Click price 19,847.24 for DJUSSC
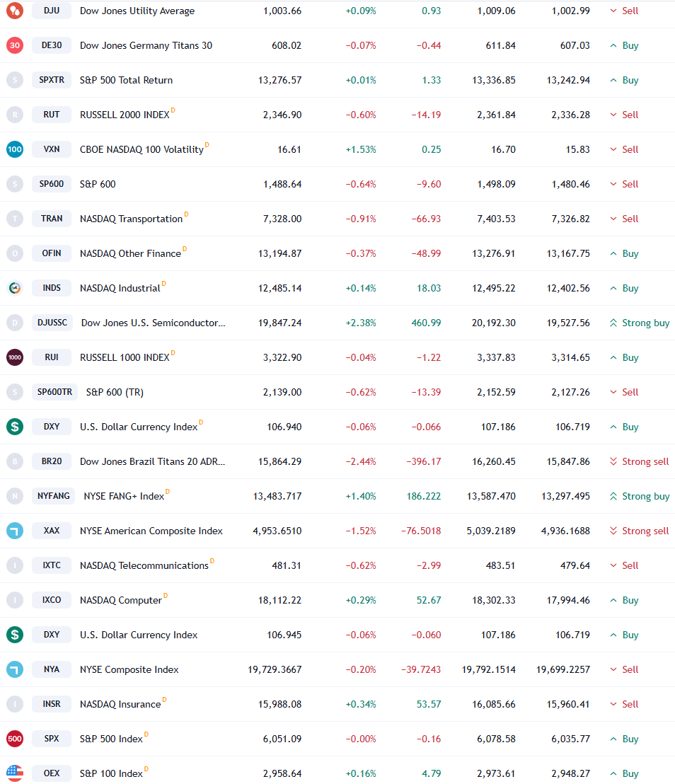The image size is (675, 784). (x=279, y=323)
